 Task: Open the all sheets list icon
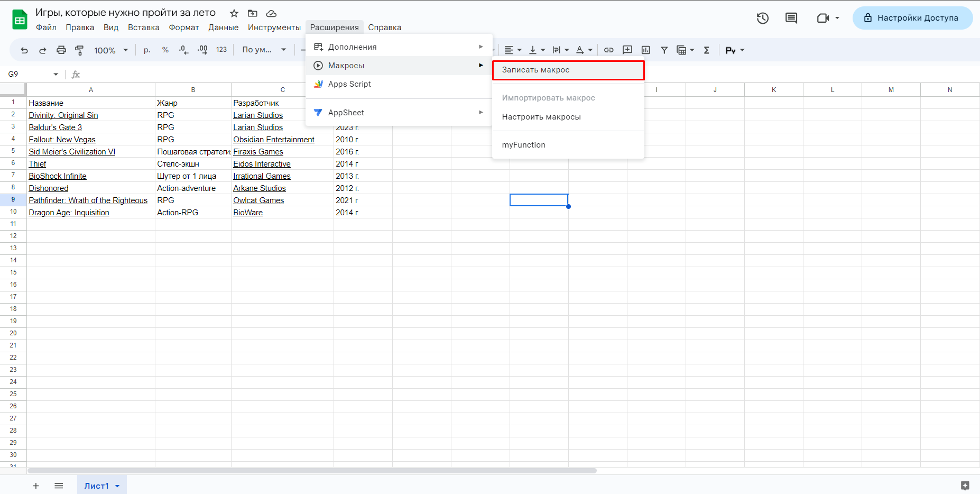59,486
